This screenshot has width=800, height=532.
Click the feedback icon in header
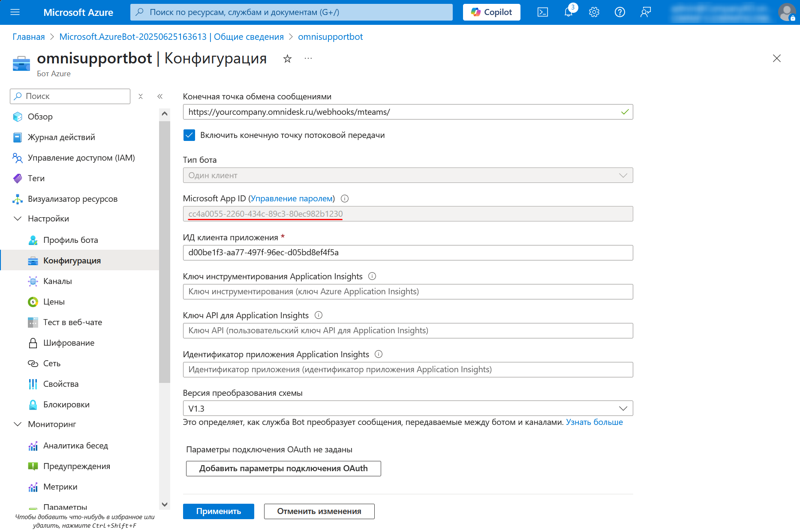pos(645,12)
